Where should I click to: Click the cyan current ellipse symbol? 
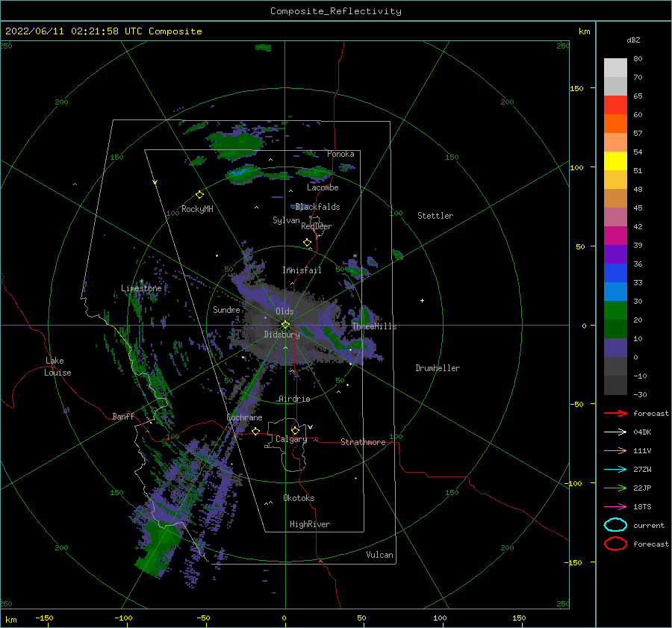(615, 525)
